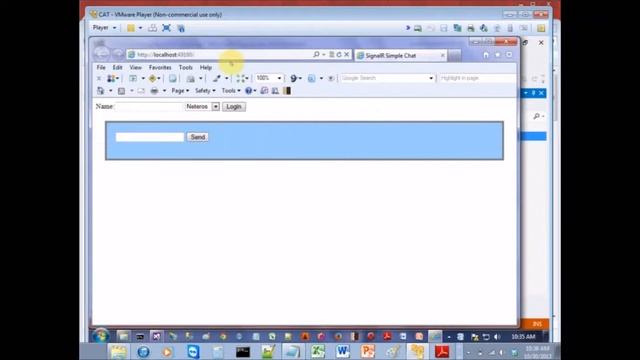
Task: Click the Highlight in page field
Action: click(x=478, y=78)
